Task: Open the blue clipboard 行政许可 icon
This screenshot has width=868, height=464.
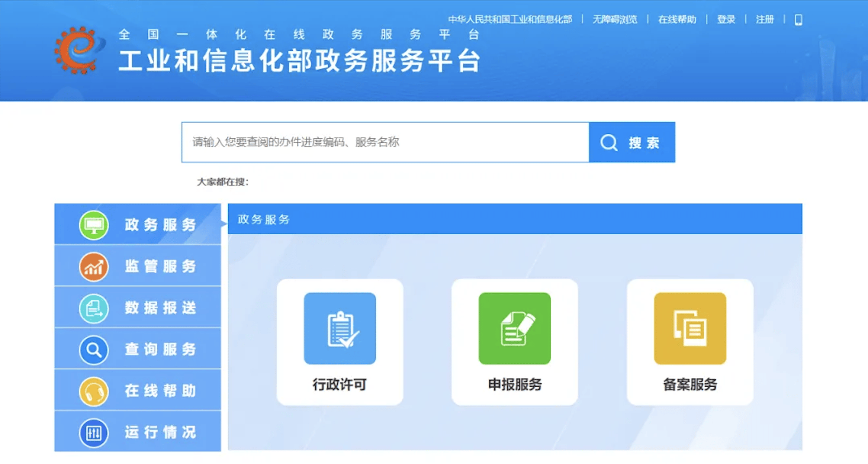Action: tap(340, 328)
